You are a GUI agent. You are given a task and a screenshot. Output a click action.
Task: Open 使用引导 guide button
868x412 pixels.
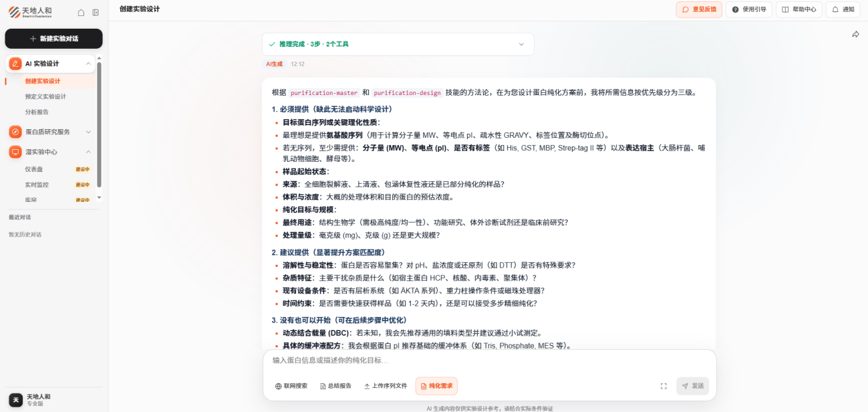(x=749, y=9)
